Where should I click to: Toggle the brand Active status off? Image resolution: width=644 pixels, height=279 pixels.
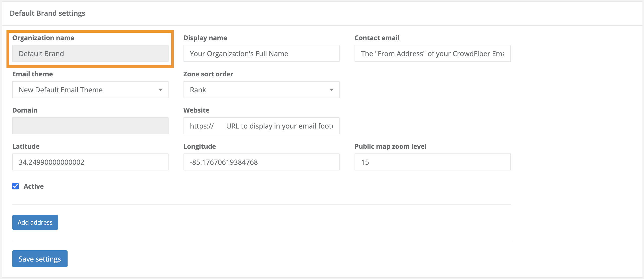coord(15,186)
